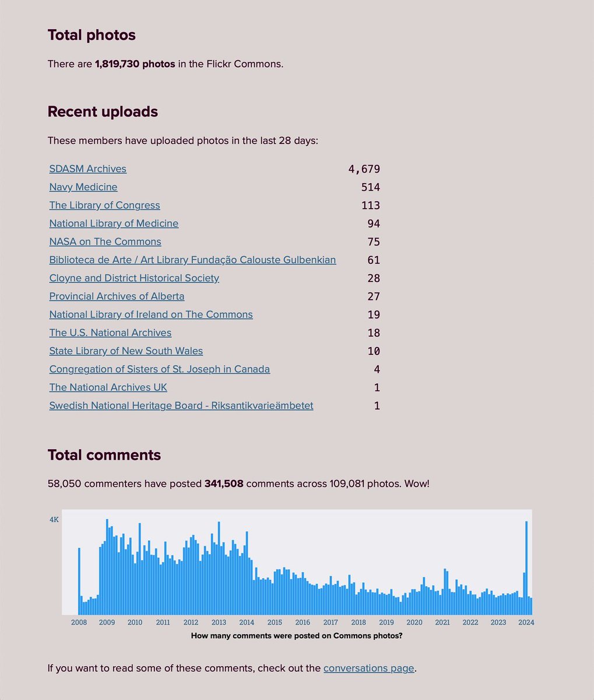Screen dimensions: 594x700
Task: Select the 2017 axis label
Action: click(x=331, y=622)
